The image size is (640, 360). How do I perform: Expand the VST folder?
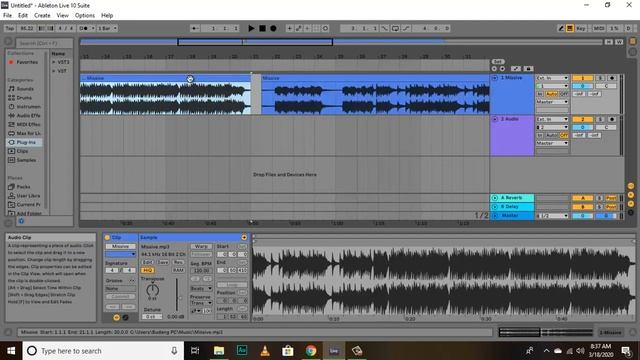tap(53, 71)
